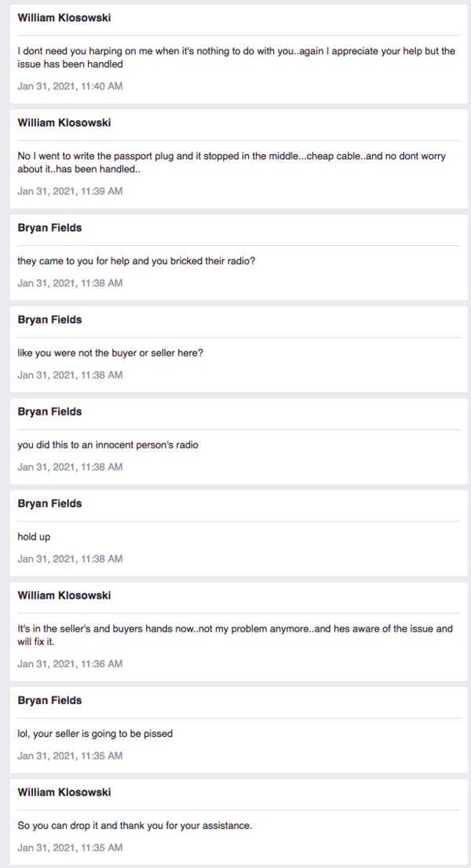Click the 11:36 AM timestamp
This screenshot has width=471, height=868.
[x=70, y=664]
